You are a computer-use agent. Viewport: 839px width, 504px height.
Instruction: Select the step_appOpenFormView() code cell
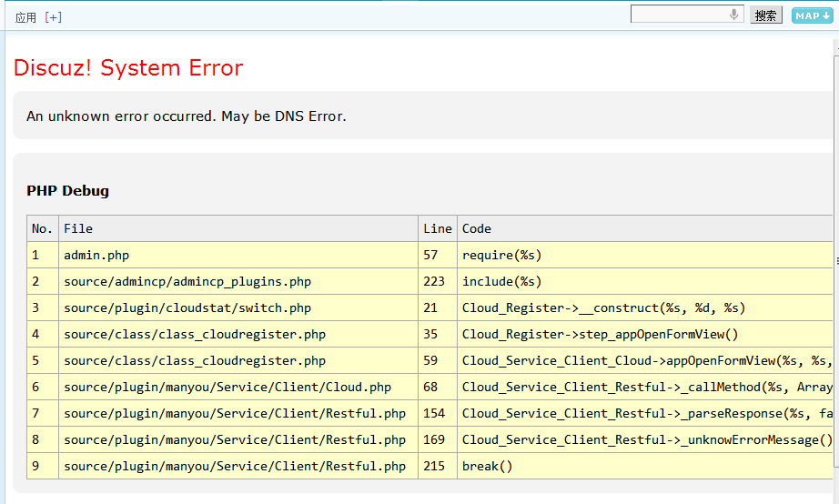645,334
